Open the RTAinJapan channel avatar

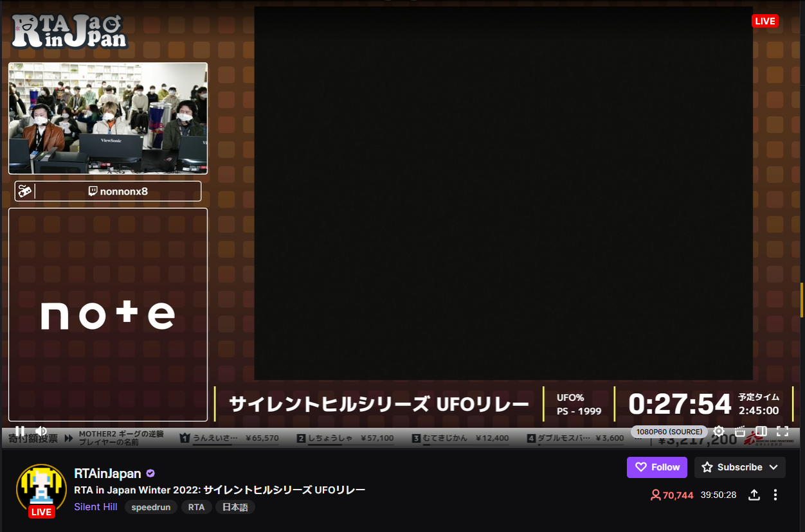tap(41, 488)
